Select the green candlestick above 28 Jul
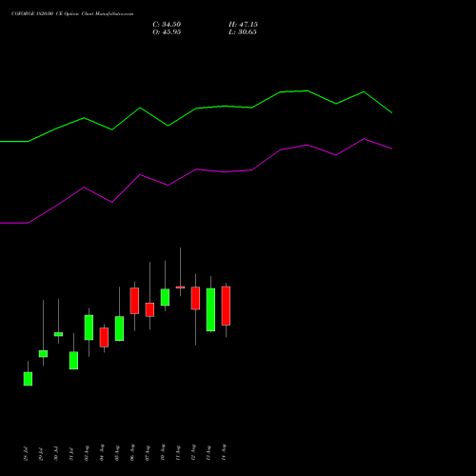 click(28, 379)
